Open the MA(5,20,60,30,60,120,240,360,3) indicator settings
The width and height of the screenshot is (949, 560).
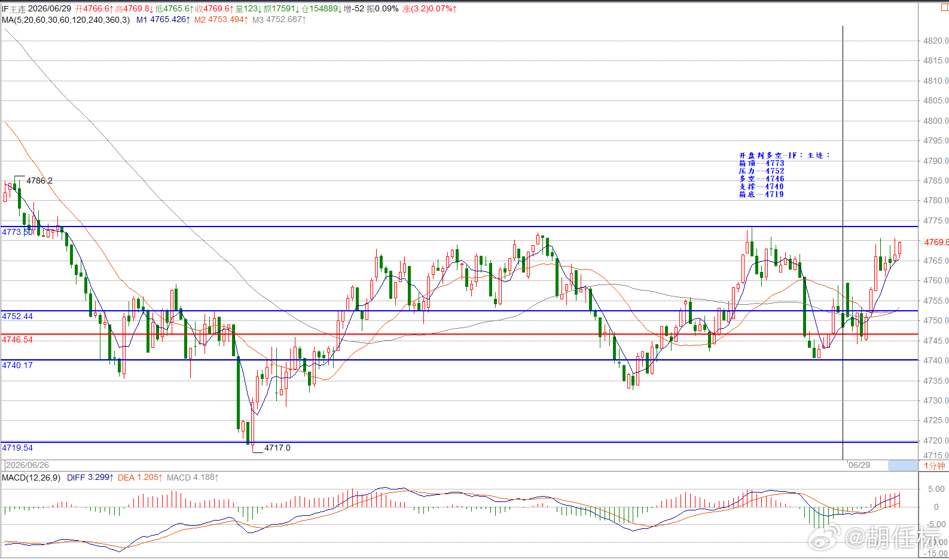(x=66, y=20)
